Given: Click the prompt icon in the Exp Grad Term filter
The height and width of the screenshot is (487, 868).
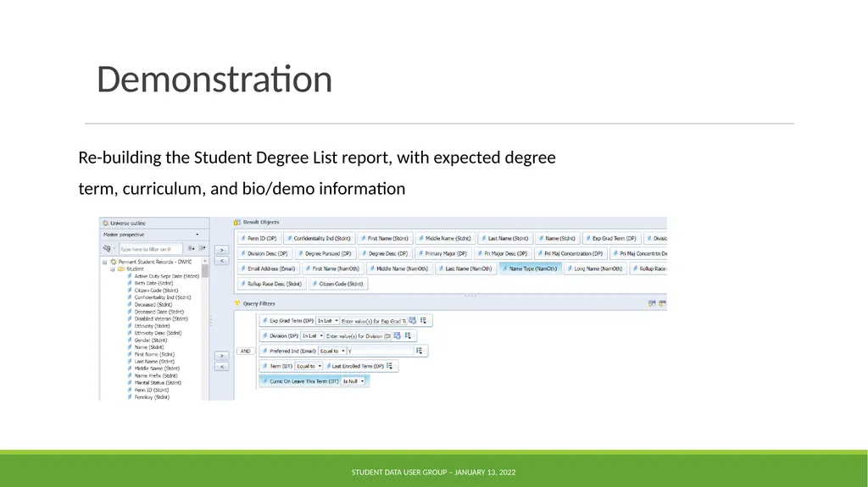Looking at the screenshot, I should pyautogui.click(x=413, y=320).
